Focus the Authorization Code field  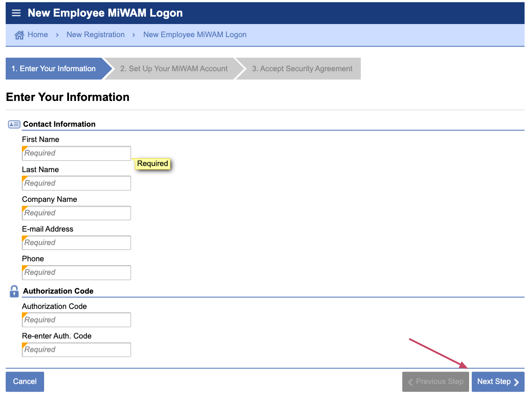[76, 320]
